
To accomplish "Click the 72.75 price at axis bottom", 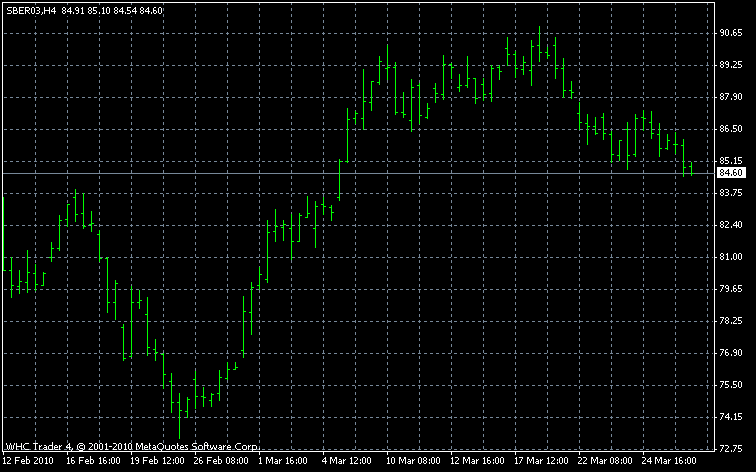I will coord(731,449).
